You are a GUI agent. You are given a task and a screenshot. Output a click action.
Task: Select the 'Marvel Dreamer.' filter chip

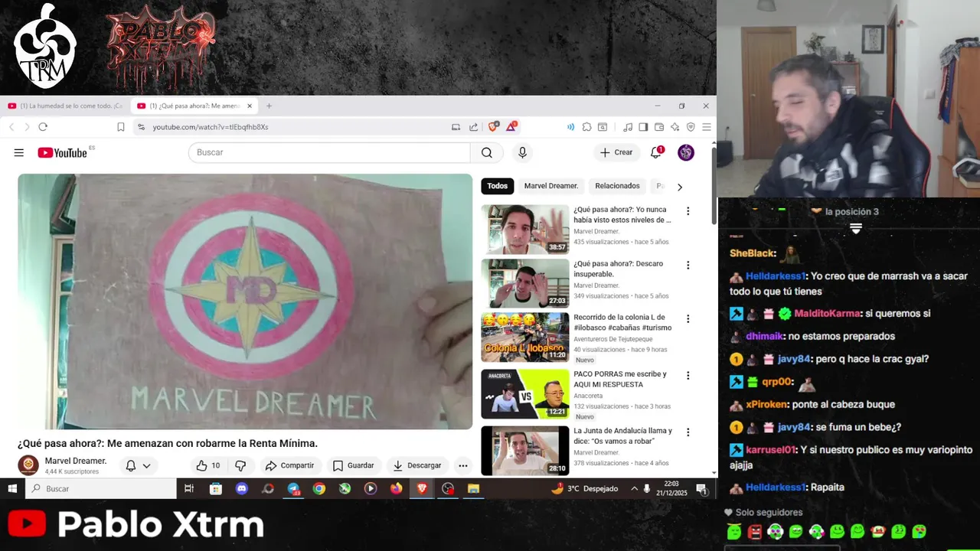pos(550,186)
